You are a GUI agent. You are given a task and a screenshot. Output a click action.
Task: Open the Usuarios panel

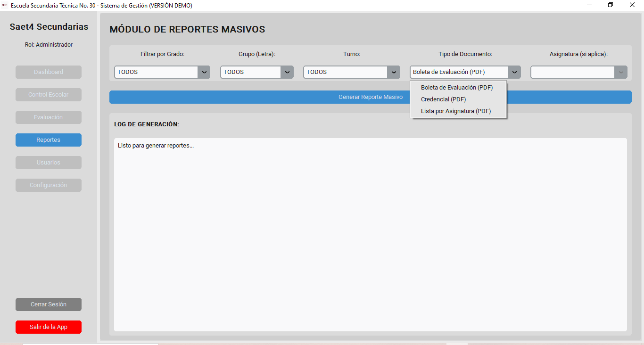coord(48,162)
